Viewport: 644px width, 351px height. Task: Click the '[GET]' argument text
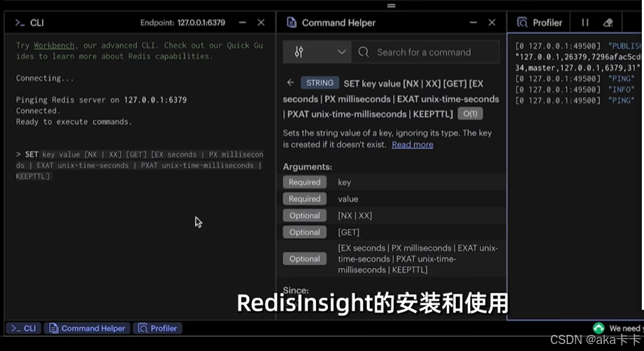348,232
